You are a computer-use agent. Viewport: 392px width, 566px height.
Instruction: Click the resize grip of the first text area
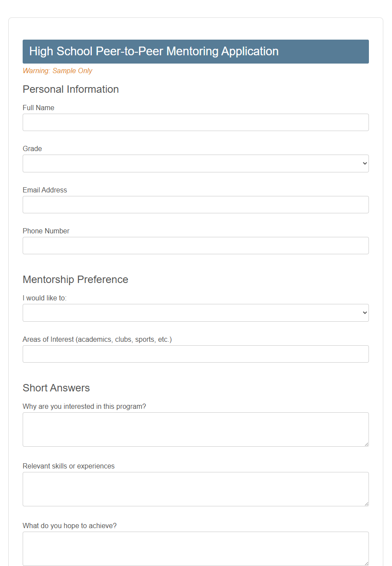pos(366,444)
